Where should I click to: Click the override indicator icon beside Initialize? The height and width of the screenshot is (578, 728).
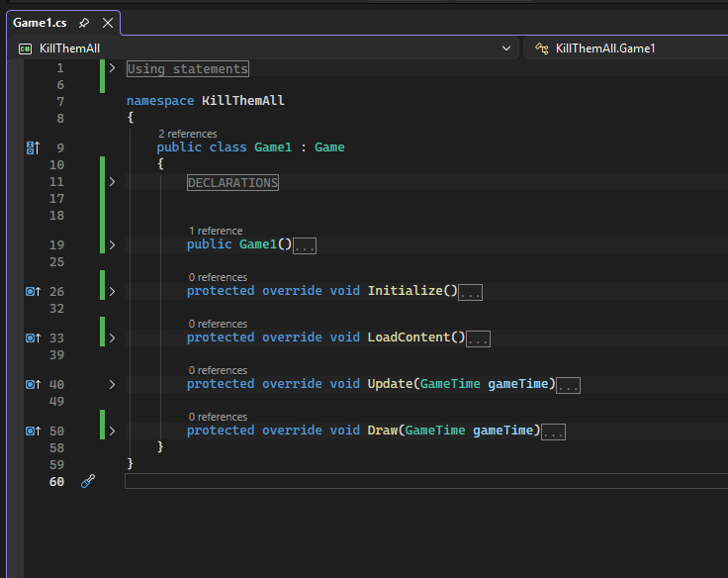coord(32,292)
